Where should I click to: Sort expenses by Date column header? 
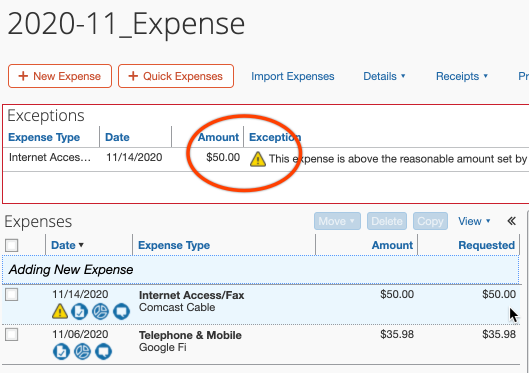point(67,245)
